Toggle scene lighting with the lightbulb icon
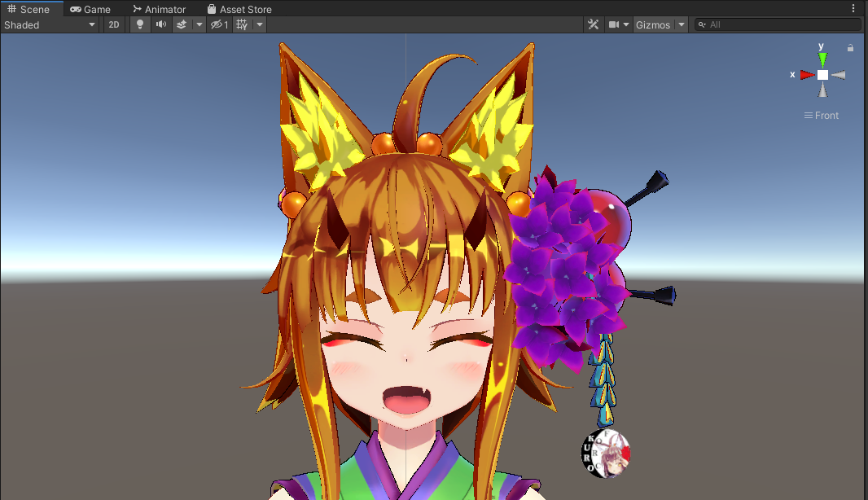 (x=139, y=24)
